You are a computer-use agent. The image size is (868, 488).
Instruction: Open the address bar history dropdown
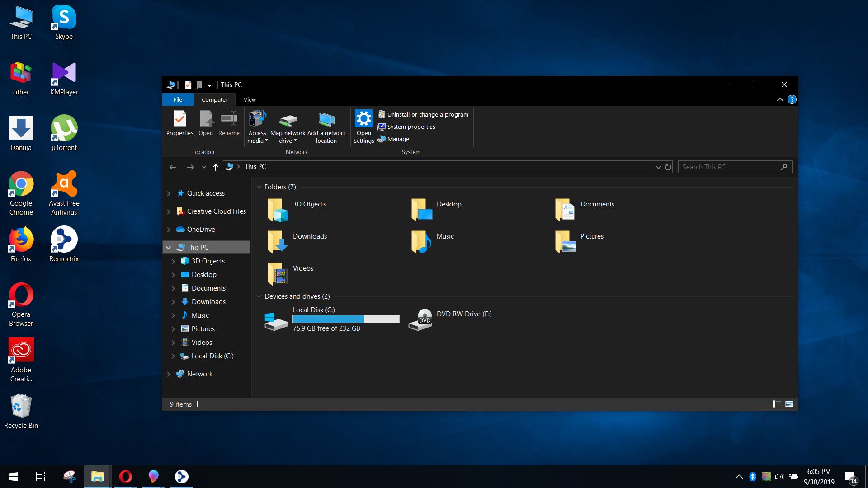[658, 167]
